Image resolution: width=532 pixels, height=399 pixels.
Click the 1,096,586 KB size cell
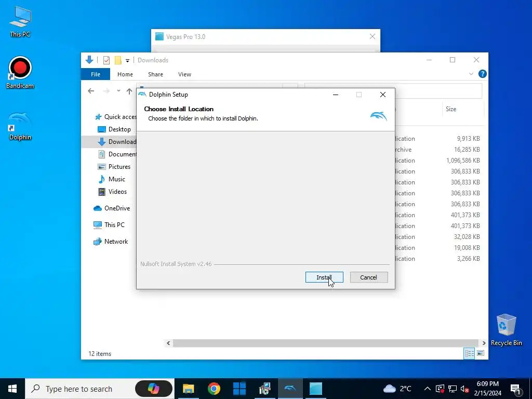463,161
